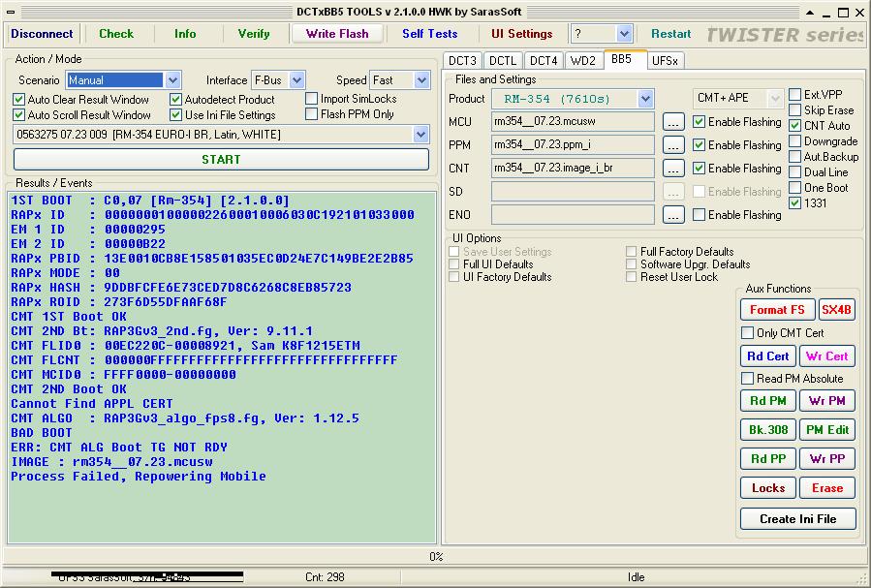Click the empty ENO file field

point(573,215)
